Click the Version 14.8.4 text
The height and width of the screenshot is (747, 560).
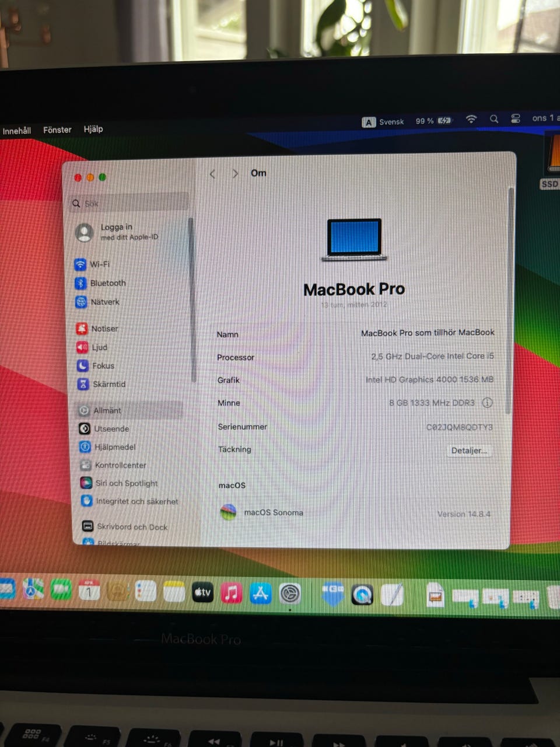[x=464, y=514]
